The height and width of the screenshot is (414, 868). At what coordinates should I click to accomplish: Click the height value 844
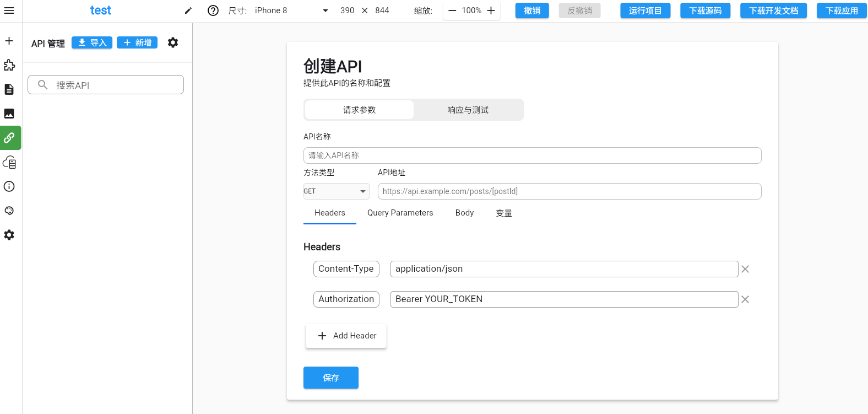click(x=382, y=10)
